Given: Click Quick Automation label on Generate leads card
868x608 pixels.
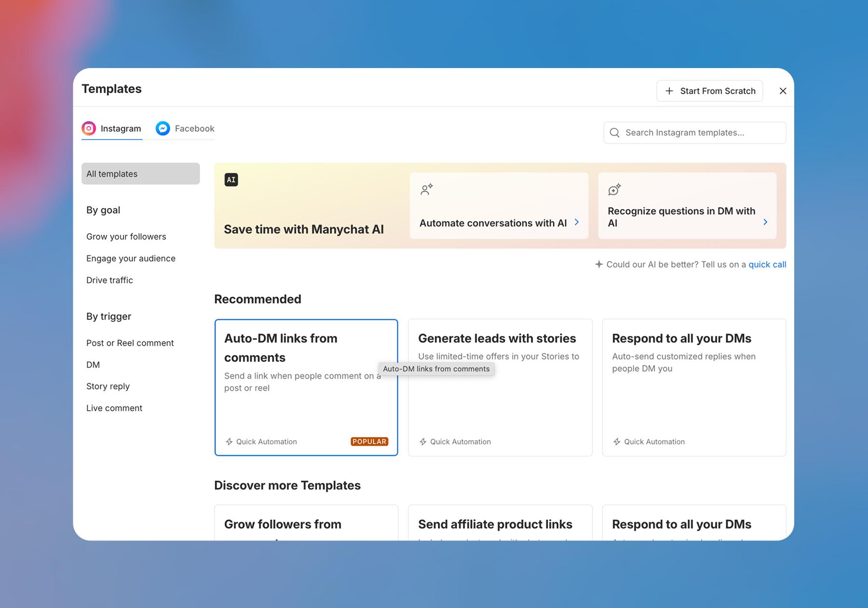Looking at the screenshot, I should coord(461,442).
